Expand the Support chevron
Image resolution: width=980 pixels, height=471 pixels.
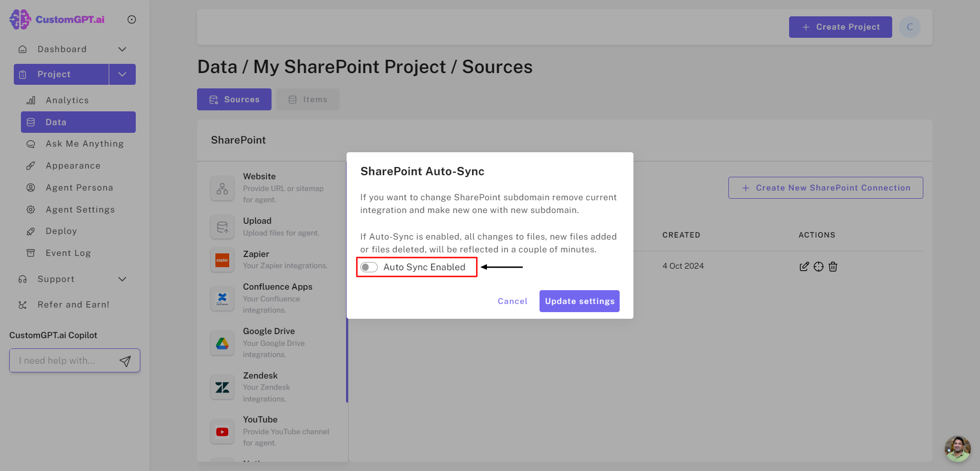tap(122, 279)
